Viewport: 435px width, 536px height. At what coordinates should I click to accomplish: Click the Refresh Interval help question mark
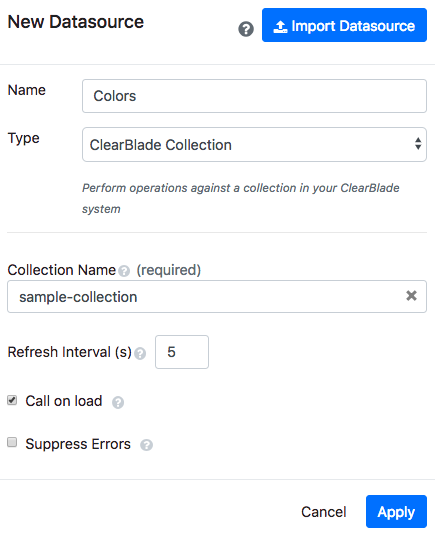pyautogui.click(x=140, y=353)
